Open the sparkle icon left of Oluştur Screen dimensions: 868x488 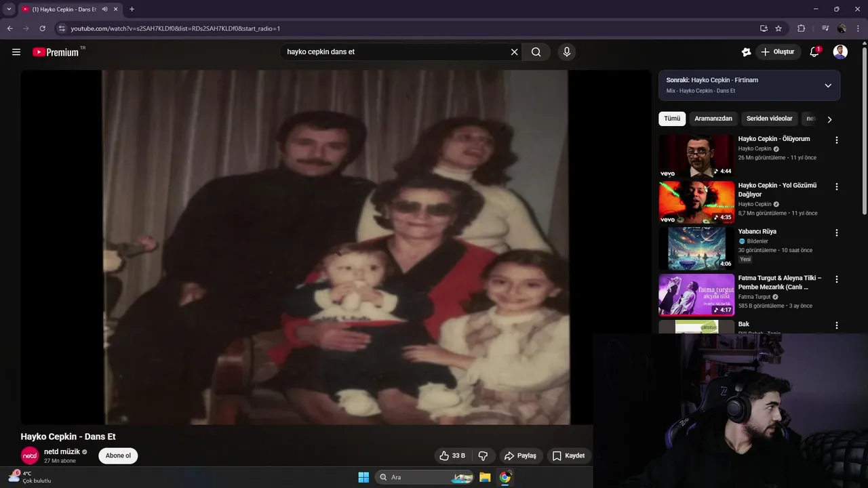coord(746,52)
